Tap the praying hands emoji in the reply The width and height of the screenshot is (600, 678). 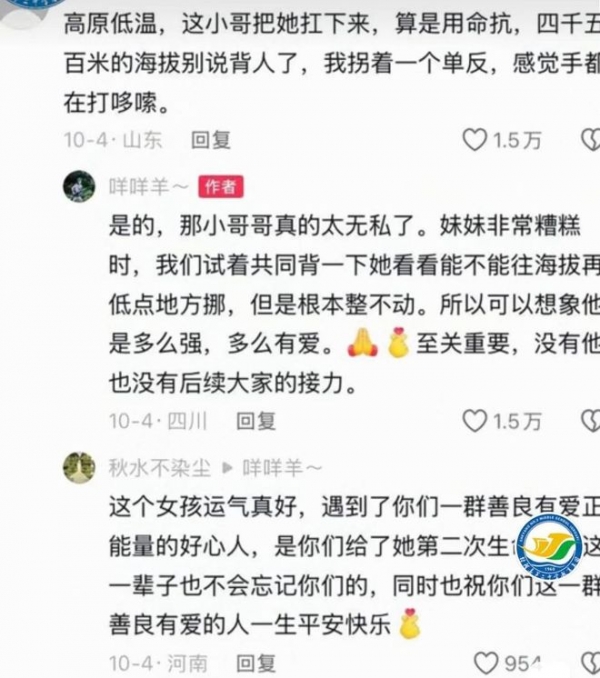pos(362,342)
